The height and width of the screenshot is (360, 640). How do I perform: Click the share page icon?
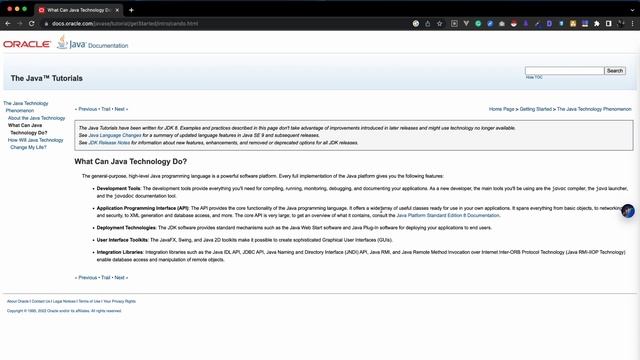[x=427, y=24]
